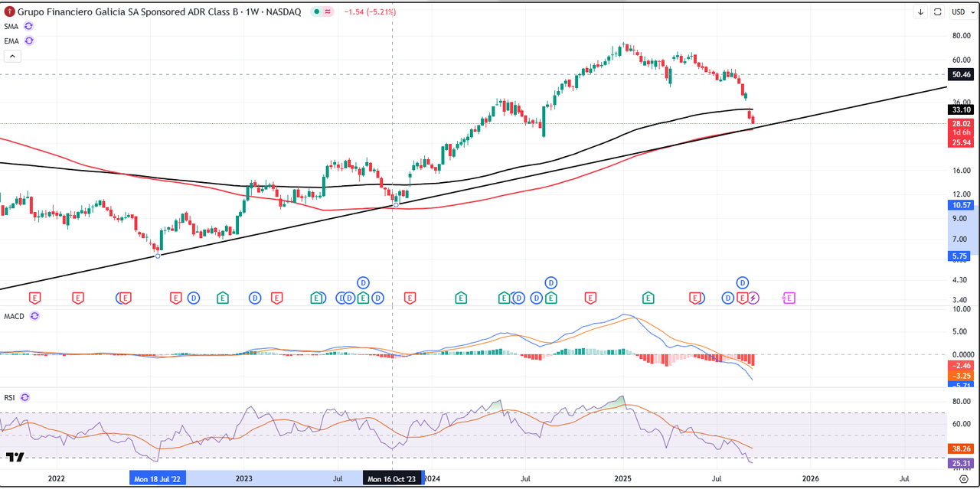Click the SMA indicator refresh icon
Viewport: 980px width, 489px height.
pos(28,26)
